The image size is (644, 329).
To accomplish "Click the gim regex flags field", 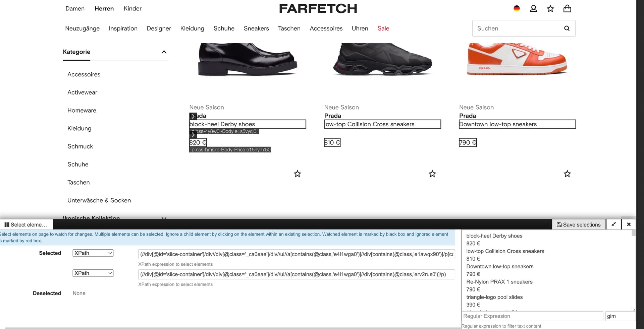I will coord(620,316).
